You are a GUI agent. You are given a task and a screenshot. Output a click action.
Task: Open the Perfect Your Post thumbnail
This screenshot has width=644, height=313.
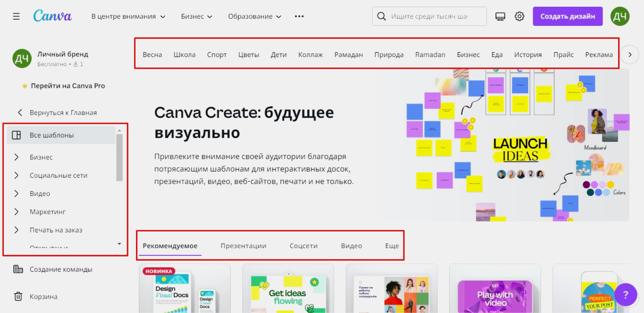(590, 288)
